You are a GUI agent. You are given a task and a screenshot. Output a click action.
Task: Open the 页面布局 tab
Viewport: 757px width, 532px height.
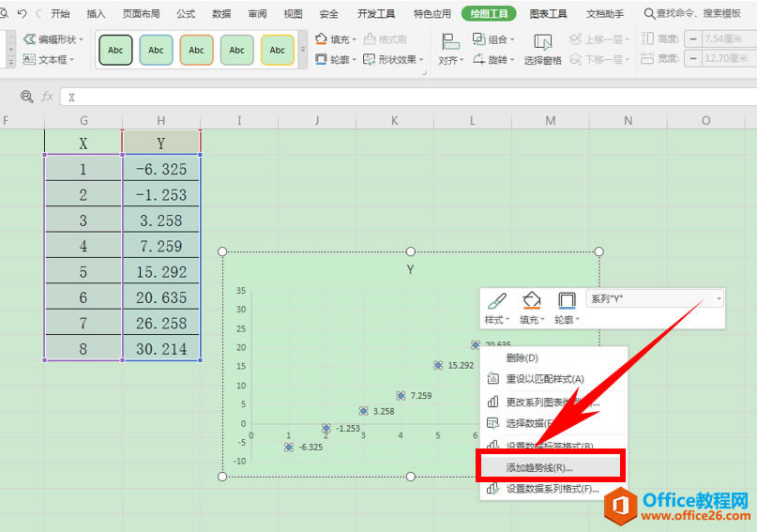coord(141,13)
